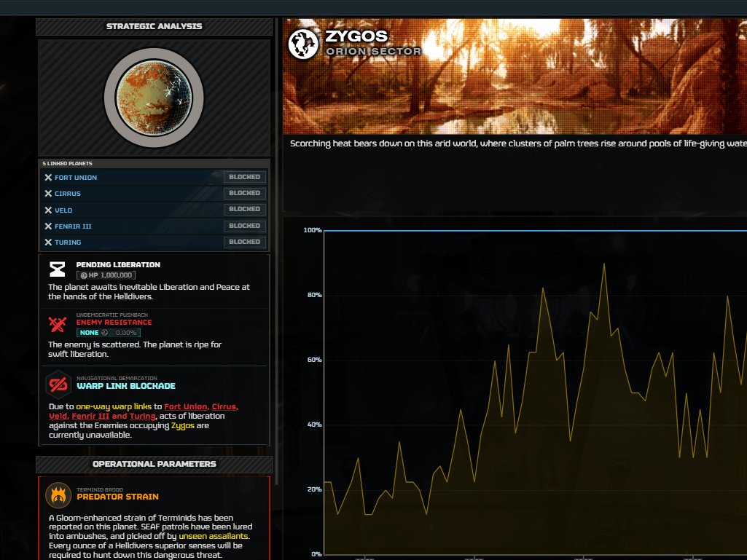
Task: Click the BLOCKED badge for Fenrir III
Action: pyautogui.click(x=245, y=226)
